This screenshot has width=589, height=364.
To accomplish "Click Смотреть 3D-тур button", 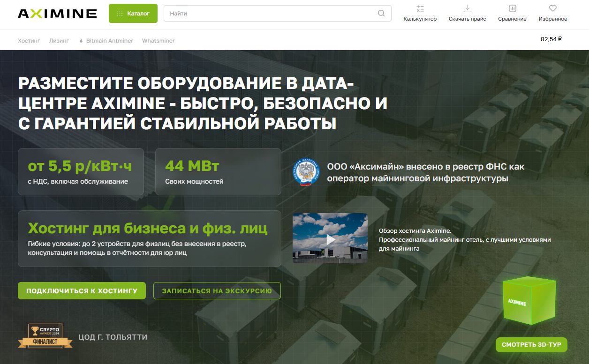I will tap(531, 344).
